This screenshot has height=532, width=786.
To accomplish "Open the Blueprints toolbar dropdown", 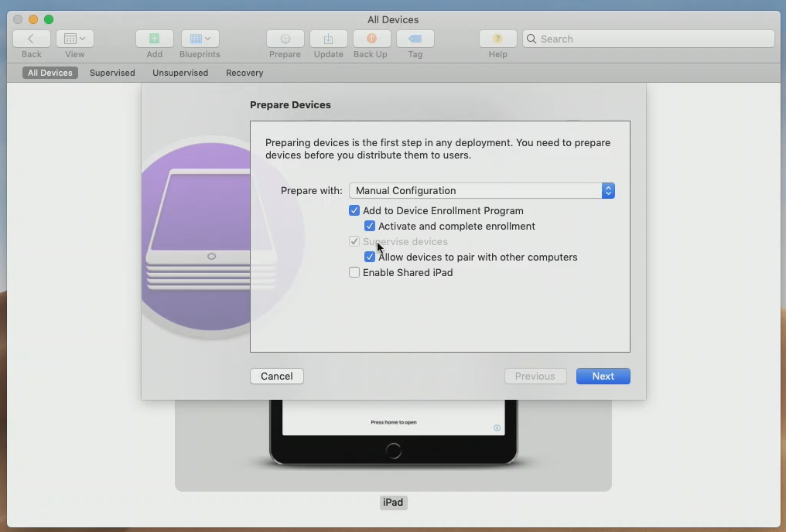I will pyautogui.click(x=200, y=39).
